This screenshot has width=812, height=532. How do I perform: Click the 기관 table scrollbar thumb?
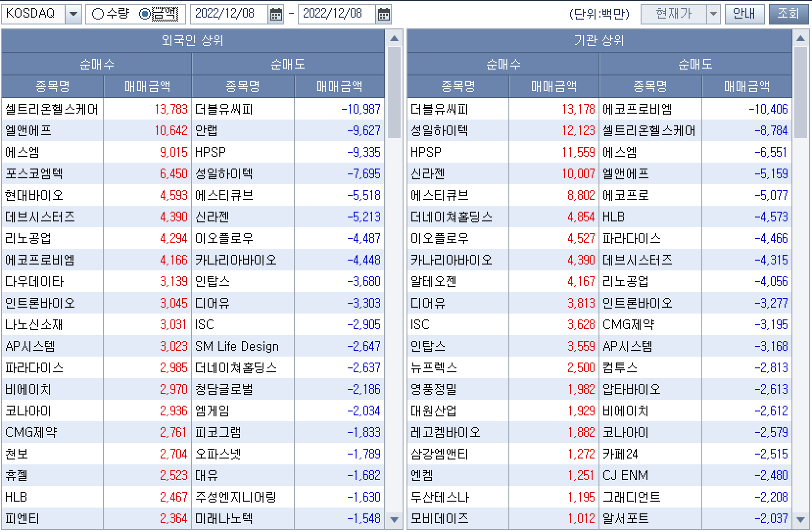(801, 93)
